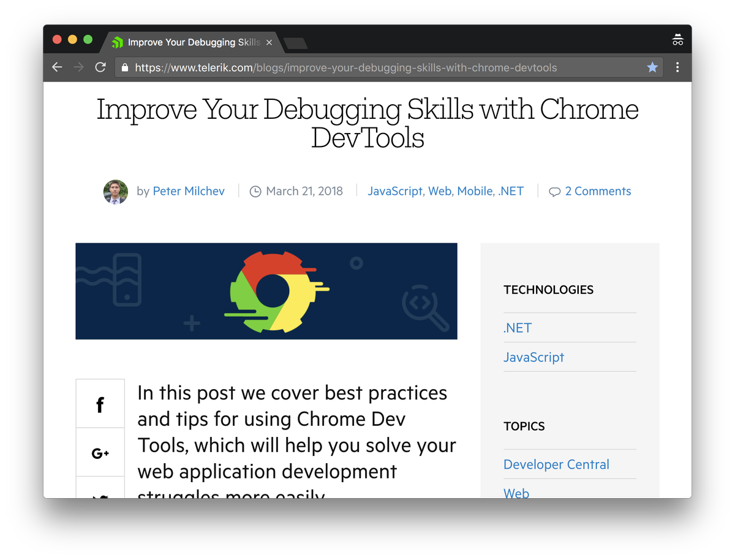The height and width of the screenshot is (560, 735).
Task: Open the JavaScript technologies link
Action: (533, 357)
